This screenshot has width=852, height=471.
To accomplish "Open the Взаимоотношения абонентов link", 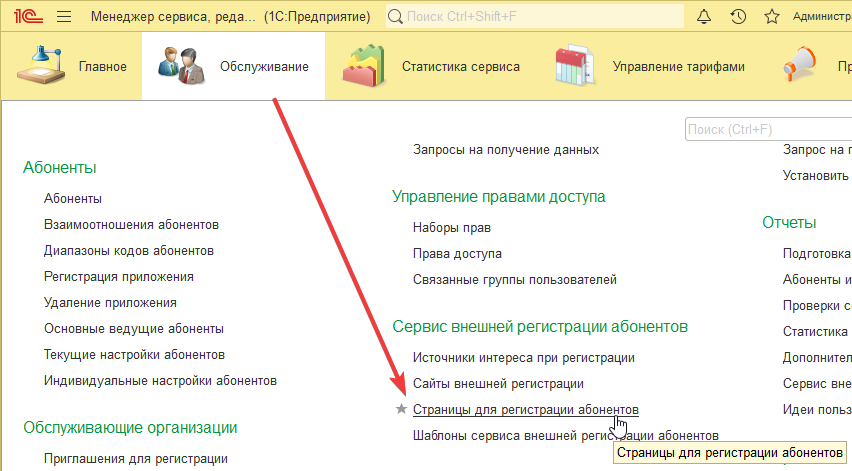I will tap(131, 225).
